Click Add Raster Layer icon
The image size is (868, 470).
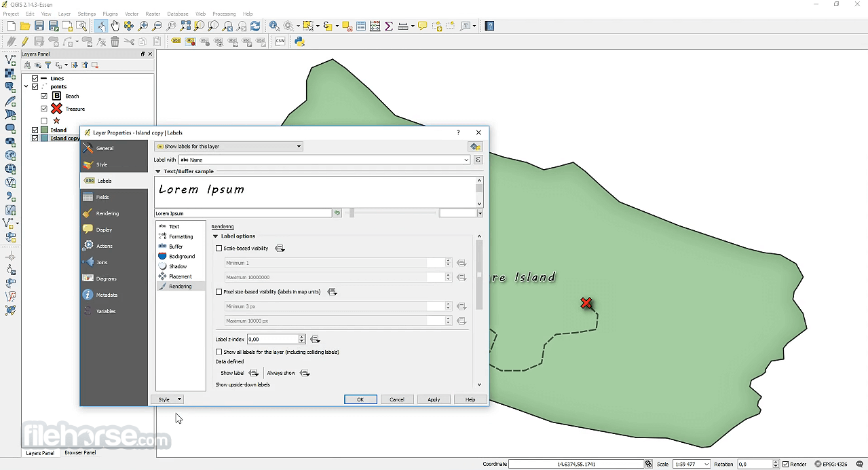coord(10,74)
